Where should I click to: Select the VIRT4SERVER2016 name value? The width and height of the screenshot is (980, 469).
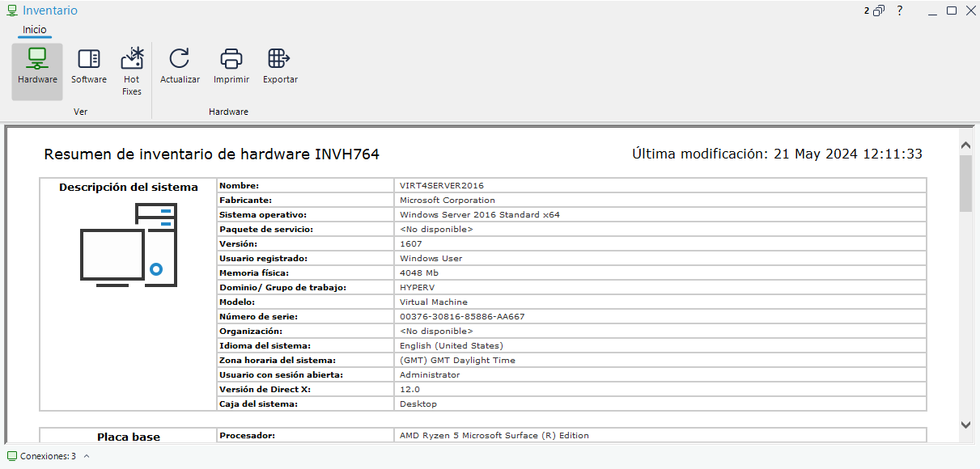coord(441,186)
